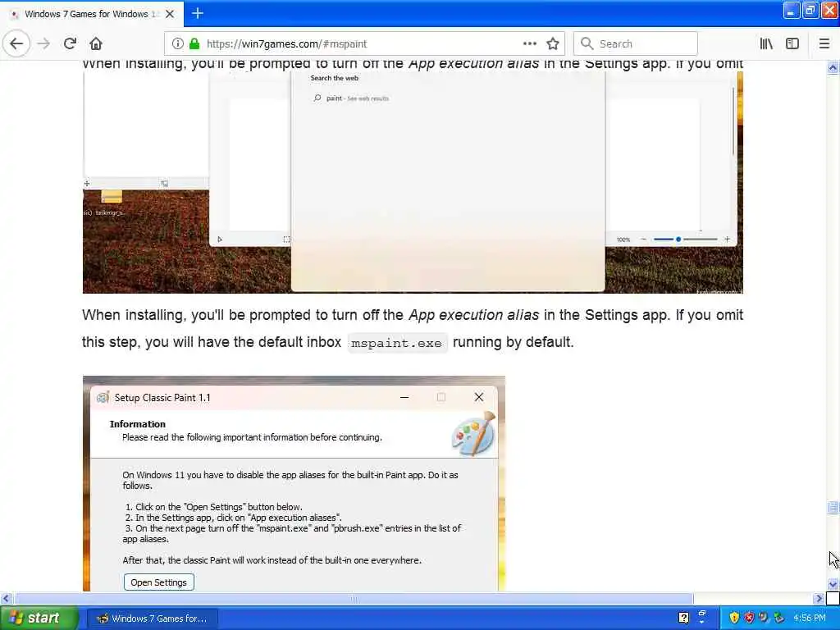This screenshot has width=840, height=630.
Task: Click the Safely Remove Hardware tray icon
Action: (778, 618)
